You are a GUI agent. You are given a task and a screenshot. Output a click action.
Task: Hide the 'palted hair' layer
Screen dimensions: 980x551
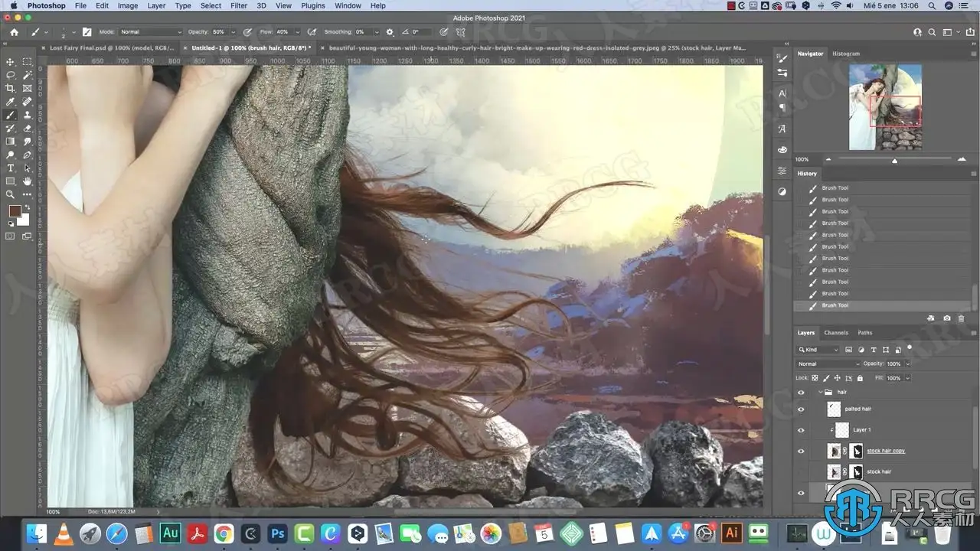(801, 409)
